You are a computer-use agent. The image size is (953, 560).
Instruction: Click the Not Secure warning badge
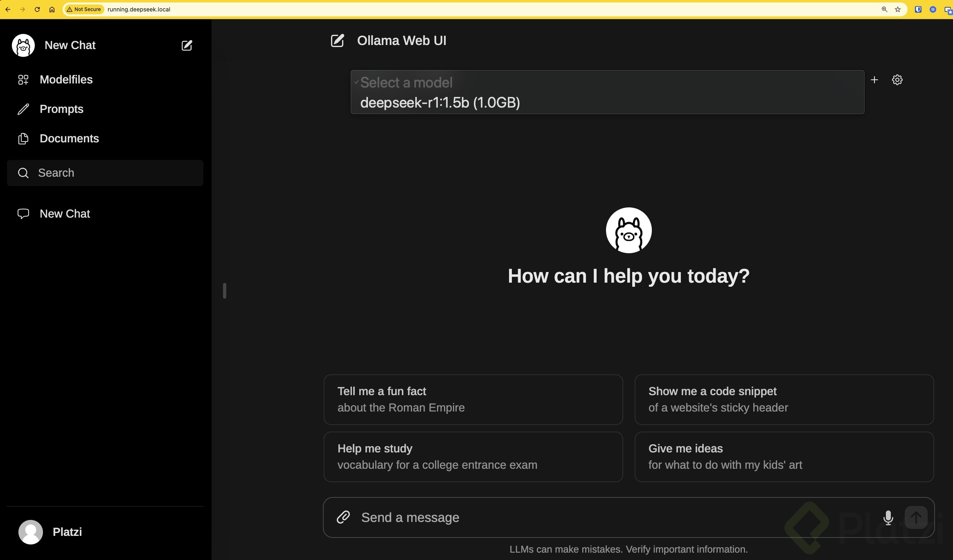[84, 9]
